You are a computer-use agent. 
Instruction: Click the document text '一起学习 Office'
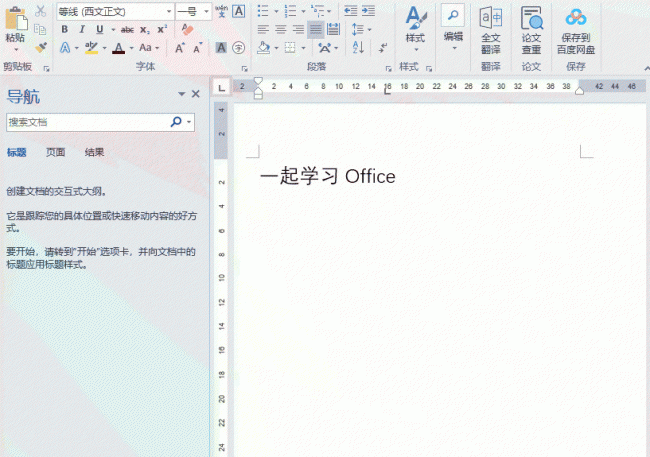click(327, 176)
